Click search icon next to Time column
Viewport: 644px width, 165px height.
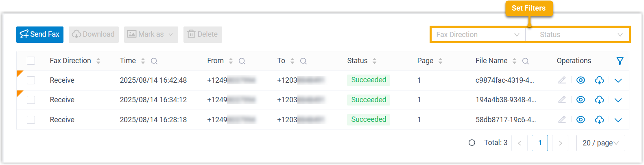(154, 61)
